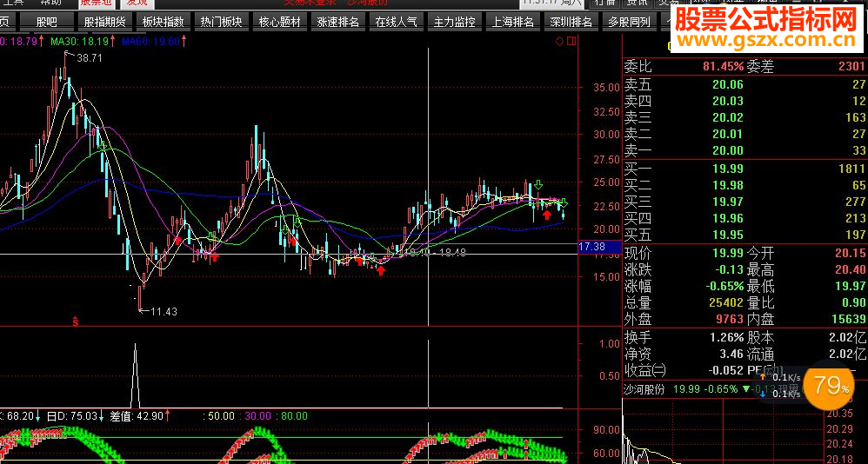Select the 深圳排名 toolbar item
Screen dimensions: 868x464
pos(571,22)
